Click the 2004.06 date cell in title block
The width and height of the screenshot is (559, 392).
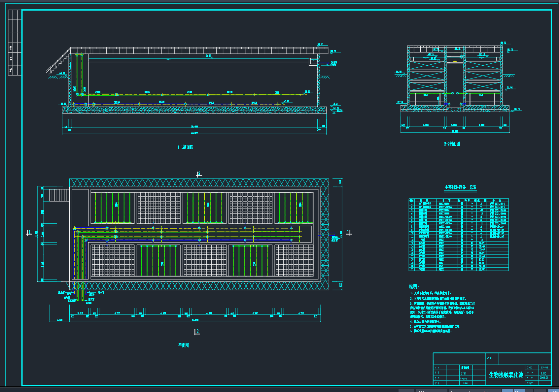(x=544, y=378)
